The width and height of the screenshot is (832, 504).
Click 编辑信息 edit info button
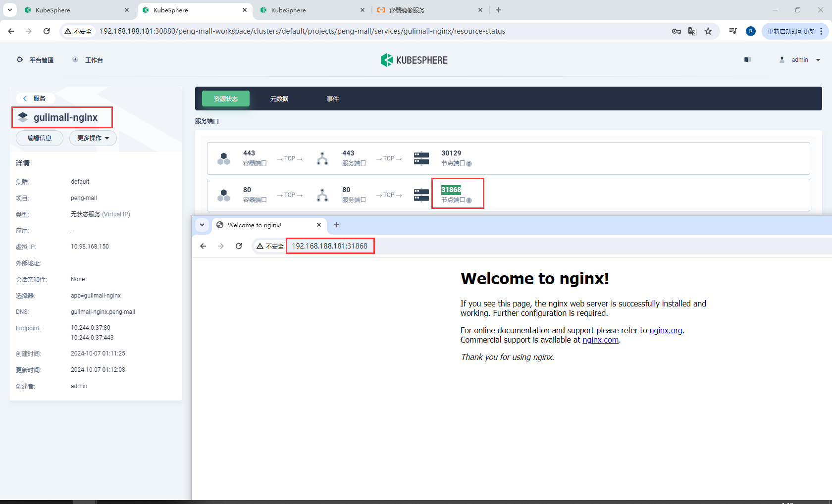tap(40, 138)
